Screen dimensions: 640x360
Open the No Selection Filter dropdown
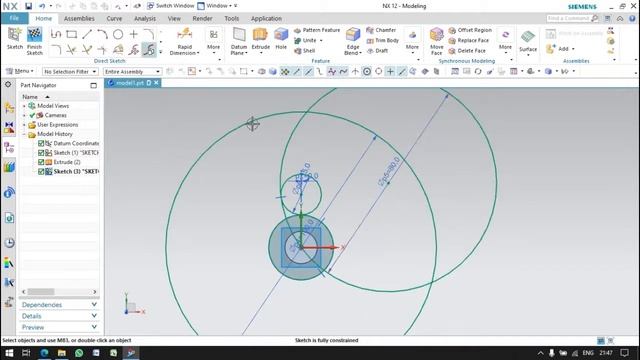(x=70, y=71)
